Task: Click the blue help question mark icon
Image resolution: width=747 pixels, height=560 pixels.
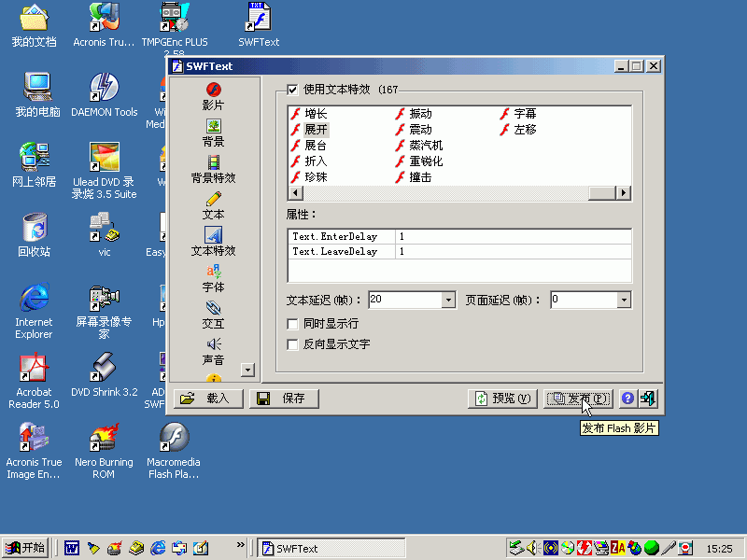Action: click(x=627, y=399)
